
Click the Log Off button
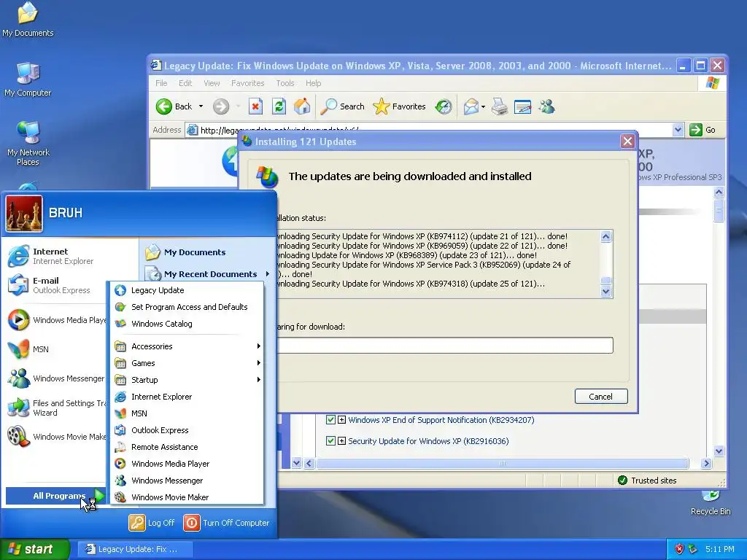[152, 522]
